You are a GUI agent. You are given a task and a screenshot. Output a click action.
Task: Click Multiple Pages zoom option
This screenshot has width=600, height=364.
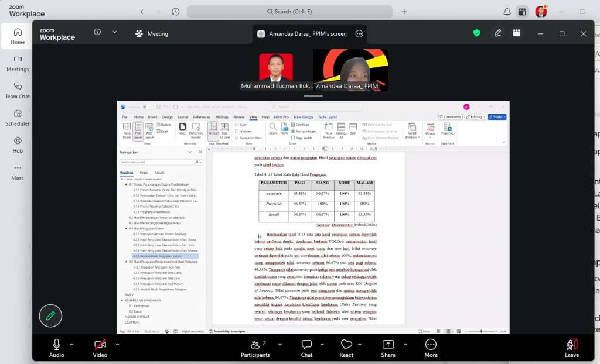[x=304, y=131]
